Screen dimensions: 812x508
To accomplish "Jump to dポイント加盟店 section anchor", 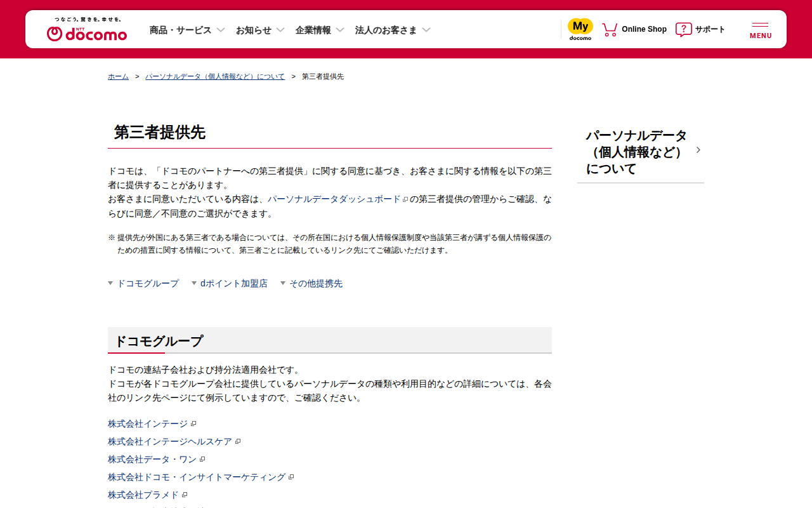I will pos(230,283).
